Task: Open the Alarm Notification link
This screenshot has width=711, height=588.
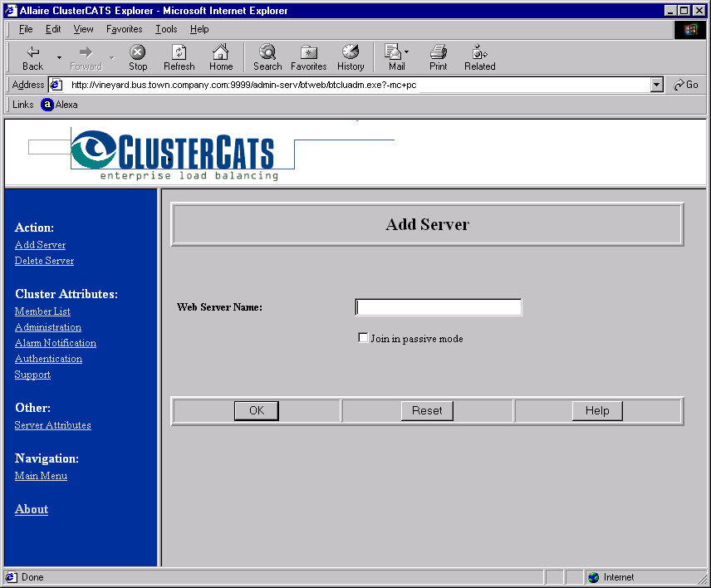Action: point(56,343)
